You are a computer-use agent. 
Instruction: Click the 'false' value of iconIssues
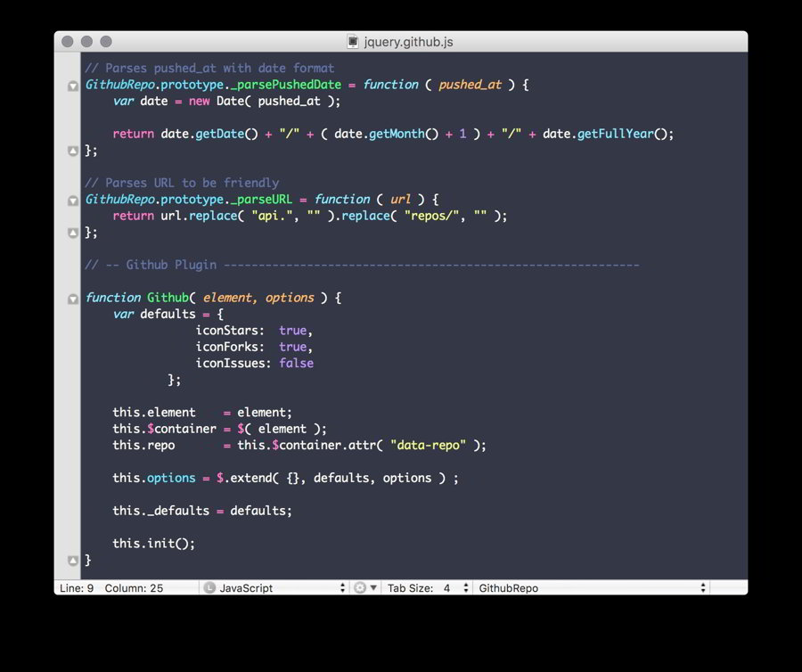coord(296,363)
